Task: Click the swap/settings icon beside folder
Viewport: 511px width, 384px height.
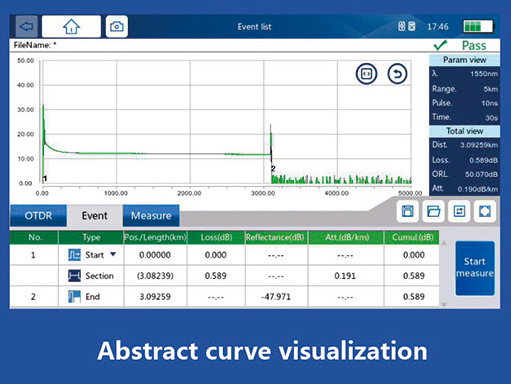Action: (x=459, y=211)
